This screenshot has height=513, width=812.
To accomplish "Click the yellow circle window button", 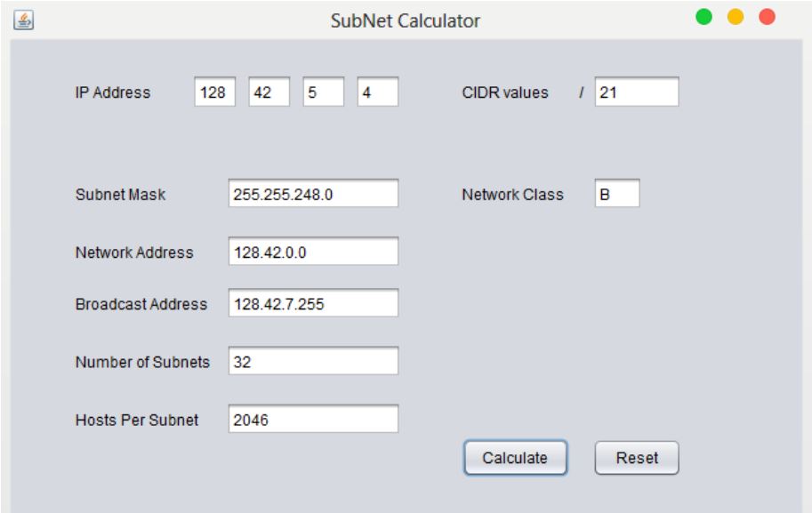I will pos(736,17).
